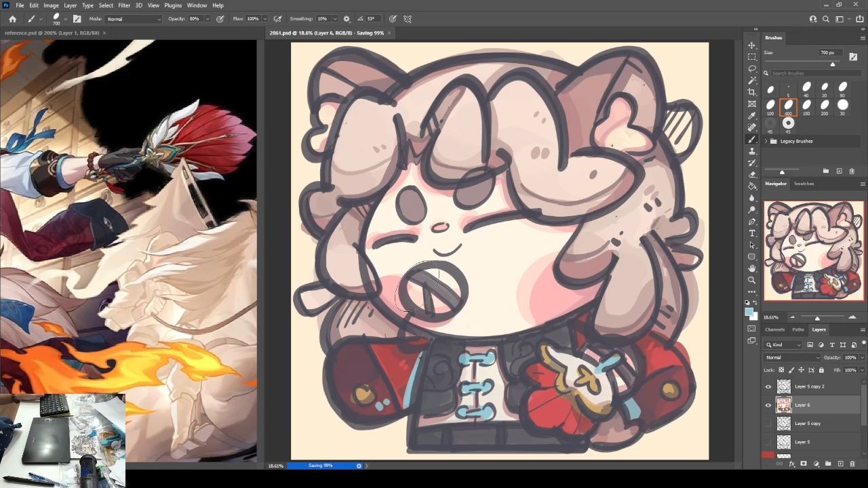The image size is (868, 488).
Task: Select the Frame tool
Action: pos(752,104)
